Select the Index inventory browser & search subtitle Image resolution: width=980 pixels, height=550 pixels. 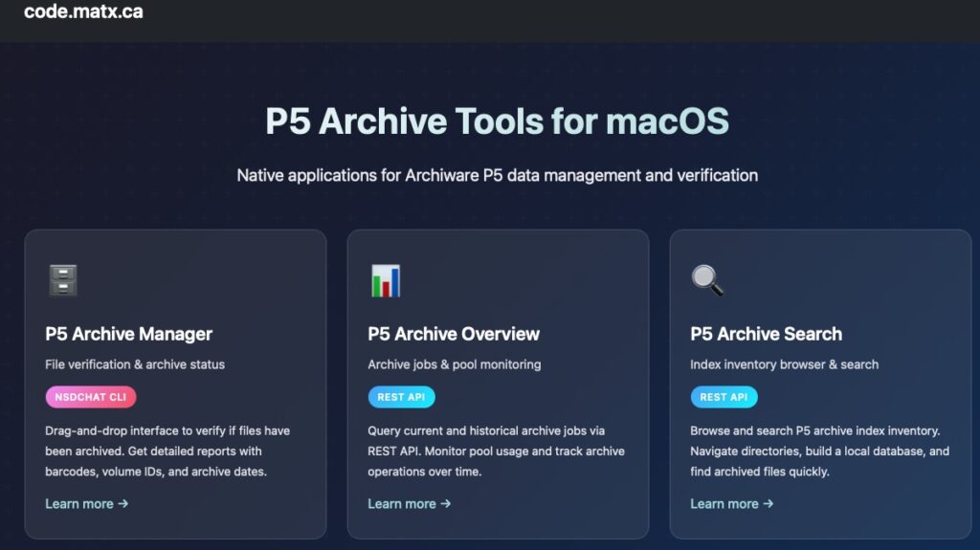[x=784, y=364]
